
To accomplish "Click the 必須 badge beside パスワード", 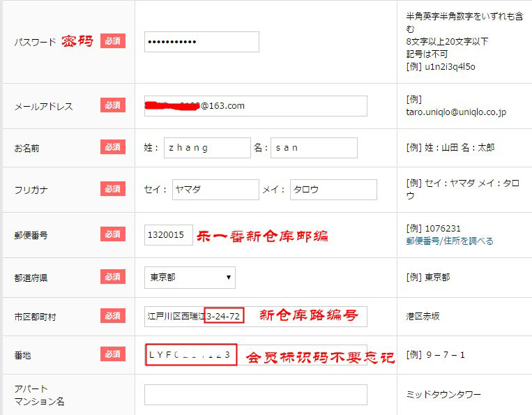I will pos(113,41).
